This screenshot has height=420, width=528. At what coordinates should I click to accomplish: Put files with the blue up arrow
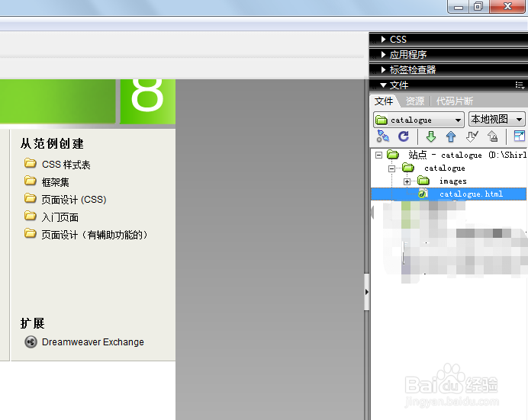(x=451, y=136)
